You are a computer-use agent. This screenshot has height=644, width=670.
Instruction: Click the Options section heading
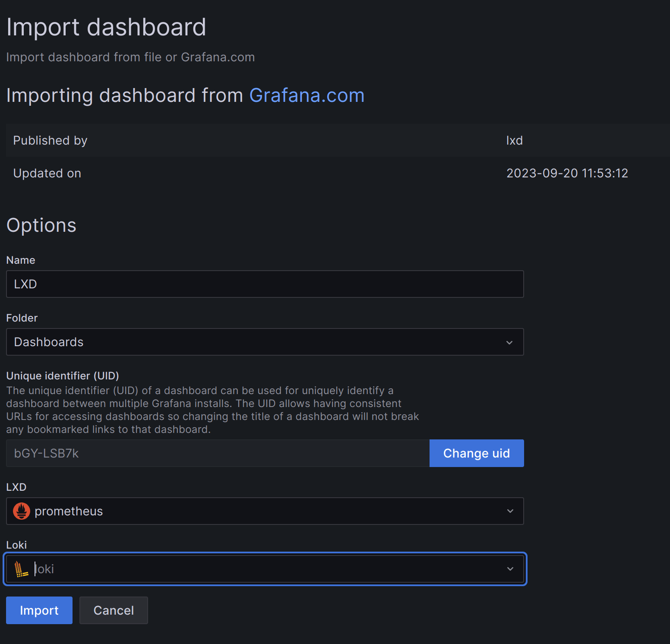pyautogui.click(x=41, y=225)
